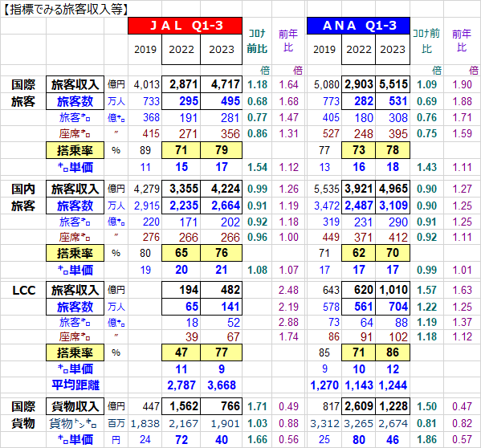The image size is (481, 448).
Task: Click the 貨物ﾄﾝｷﾛ row label
Action: pos(73,424)
